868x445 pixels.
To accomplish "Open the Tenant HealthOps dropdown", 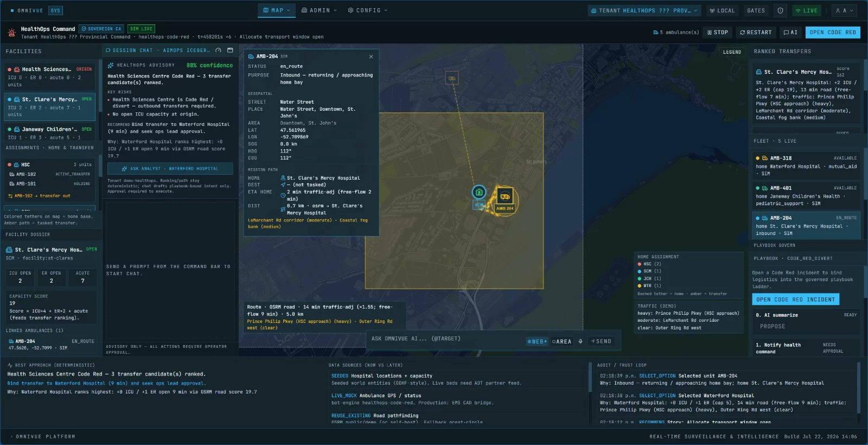I will tap(644, 10).
